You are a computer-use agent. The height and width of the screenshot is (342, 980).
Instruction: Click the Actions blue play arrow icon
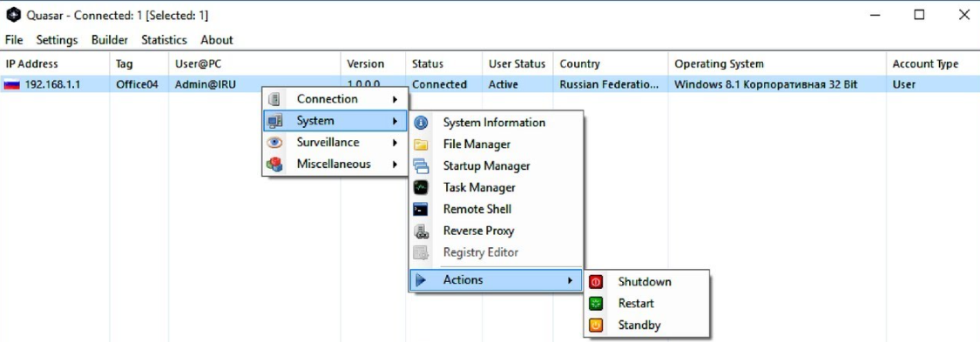click(422, 280)
